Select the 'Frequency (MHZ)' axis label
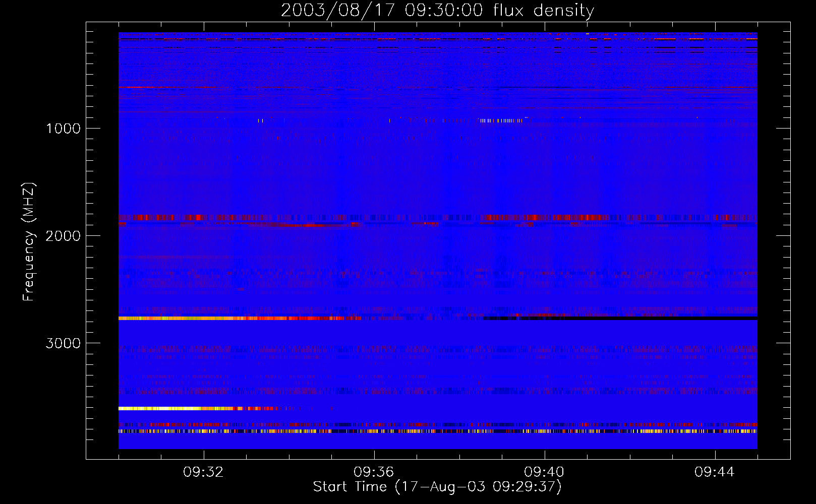Viewport: 816px width, 504px height. click(x=29, y=242)
